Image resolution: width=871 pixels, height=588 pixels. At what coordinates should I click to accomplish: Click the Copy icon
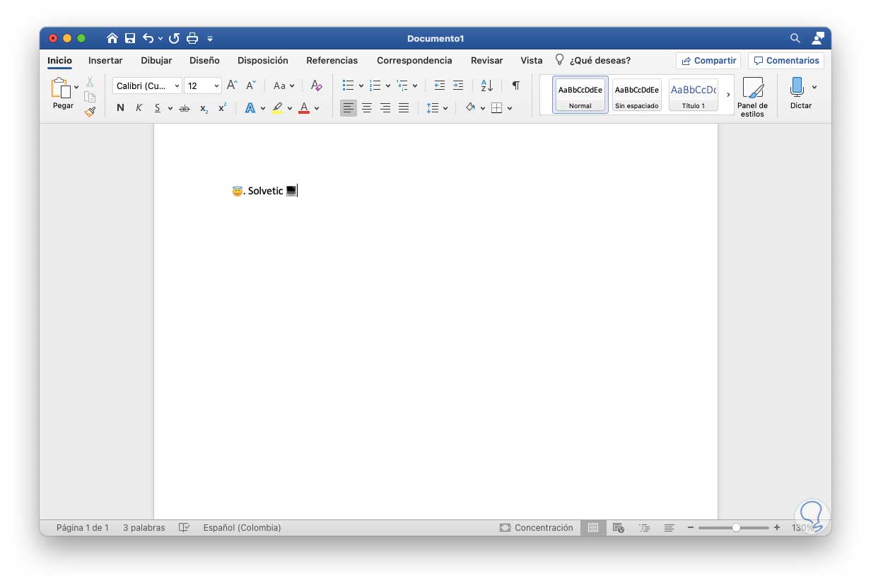coord(90,97)
